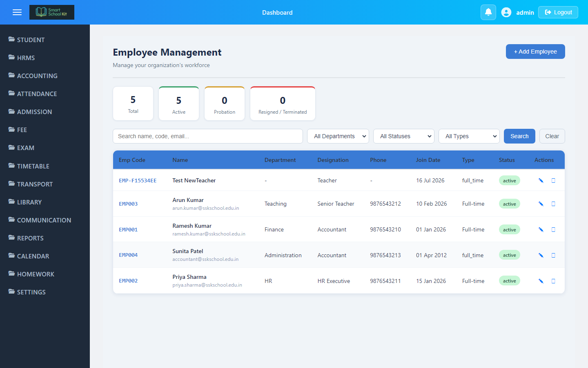
Task: Edit Ramesh Kumar with pencil icon
Action: [x=541, y=229]
